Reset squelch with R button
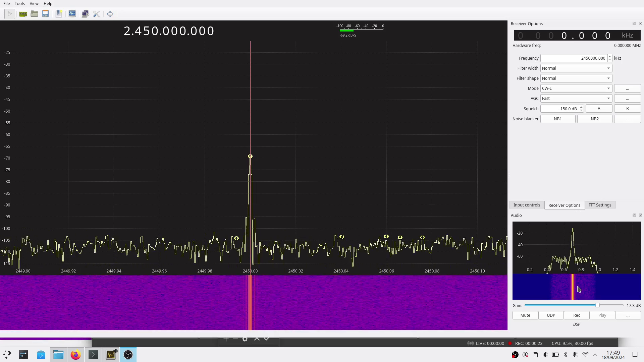The image size is (644, 362). pyautogui.click(x=628, y=109)
